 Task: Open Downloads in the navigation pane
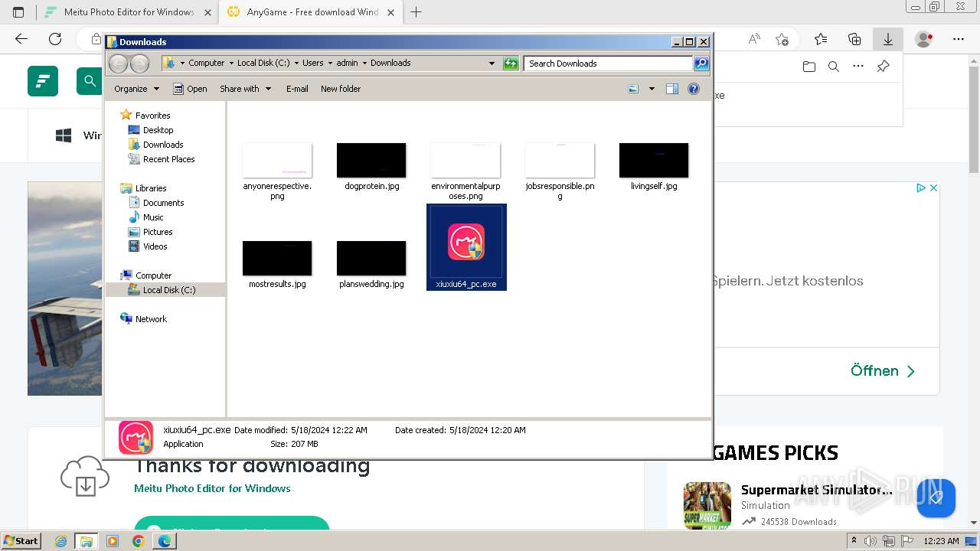click(163, 145)
